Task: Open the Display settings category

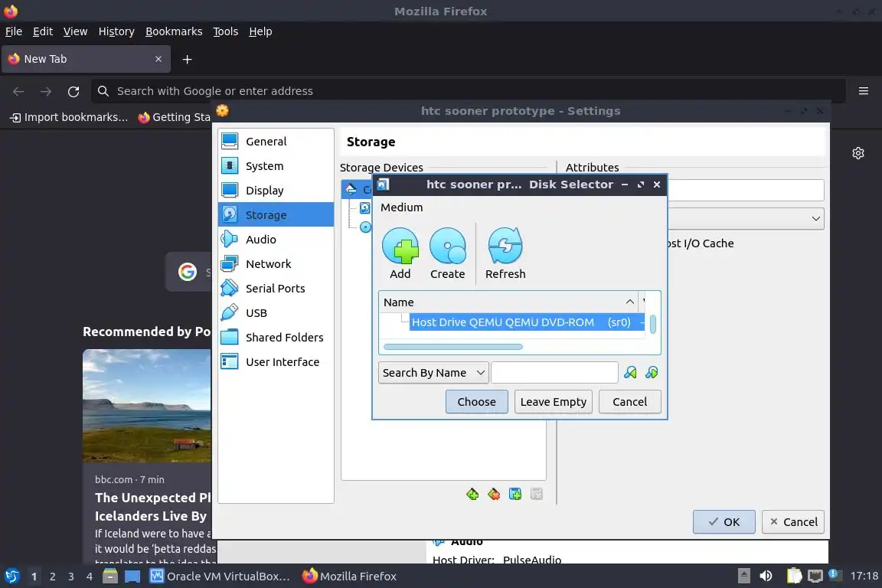Action: (x=276, y=190)
